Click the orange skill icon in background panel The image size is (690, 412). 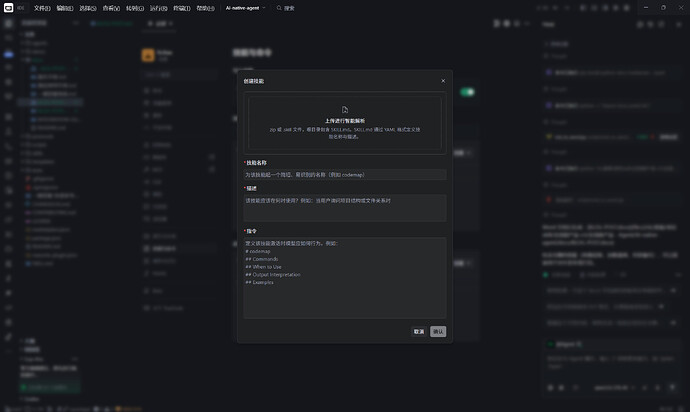(x=148, y=55)
